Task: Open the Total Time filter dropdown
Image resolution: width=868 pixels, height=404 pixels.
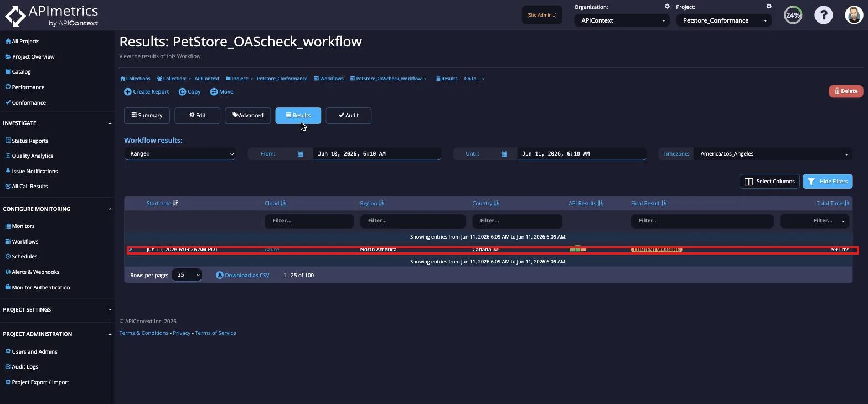Action: 815,221
